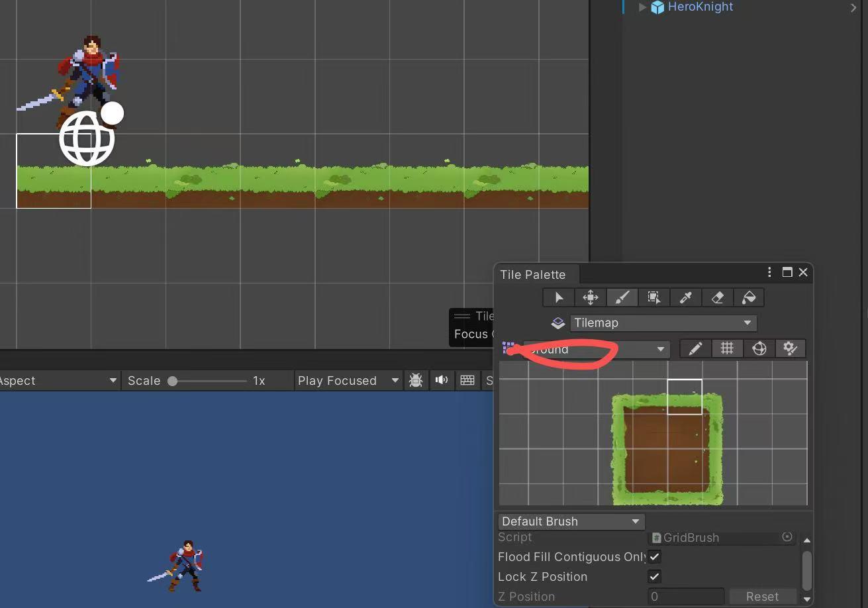Expand the HeroKnight hierarchy item
Screen dimensions: 868x608
[642, 7]
